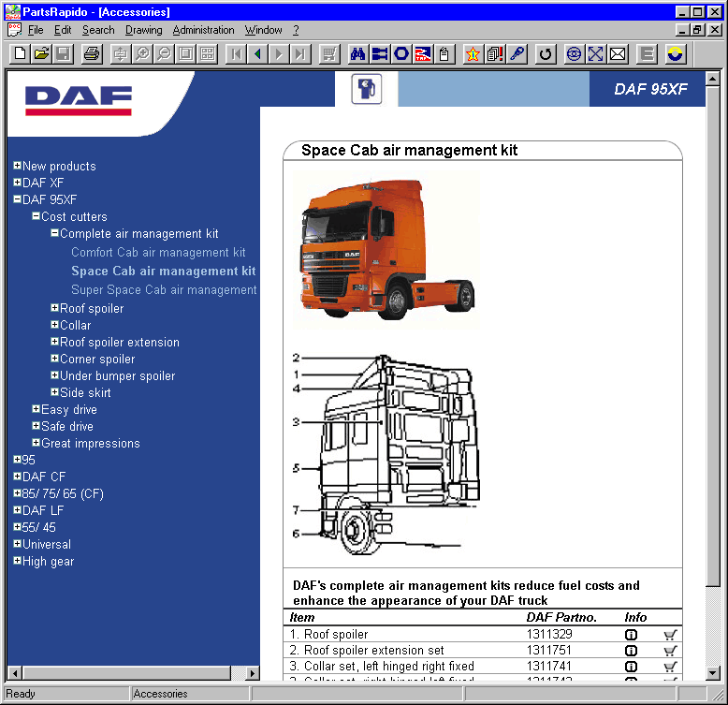The height and width of the screenshot is (705, 728).
Task: Click the Zoom out magnifier icon
Action: point(164,54)
